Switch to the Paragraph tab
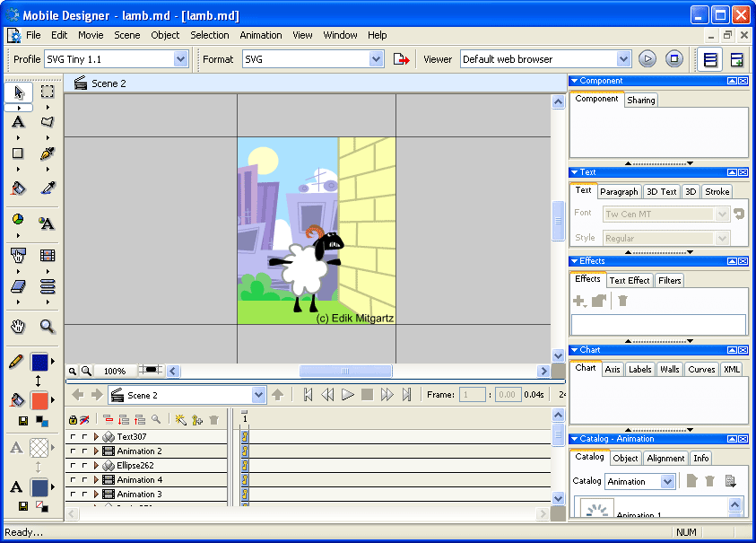756x543 pixels. [x=619, y=192]
